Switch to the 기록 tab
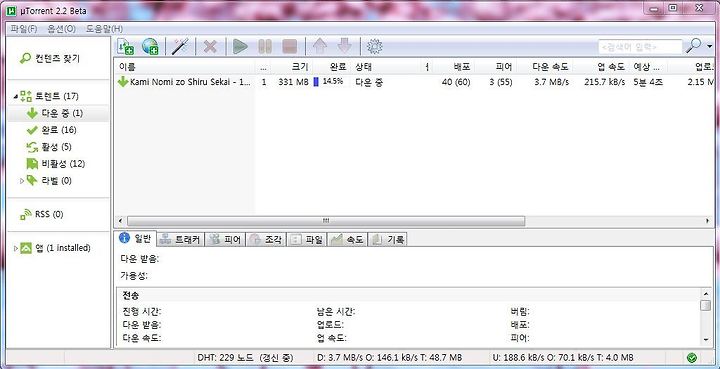 pyautogui.click(x=388, y=239)
